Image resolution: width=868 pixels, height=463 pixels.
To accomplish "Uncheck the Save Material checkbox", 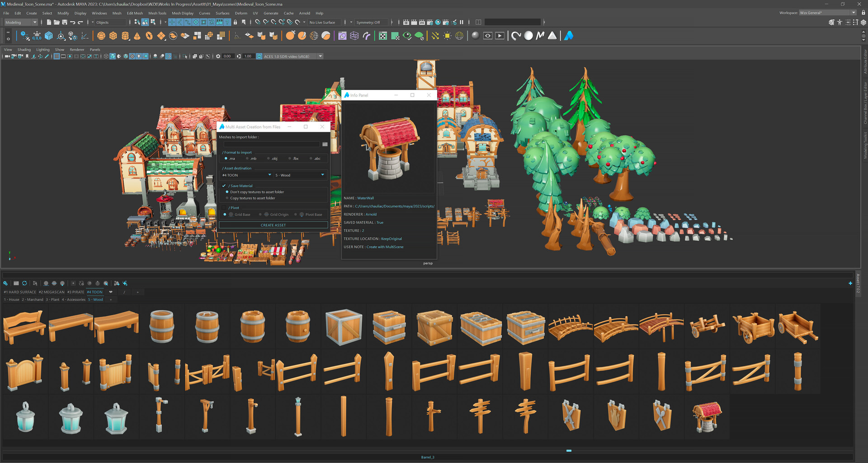I will 224,186.
